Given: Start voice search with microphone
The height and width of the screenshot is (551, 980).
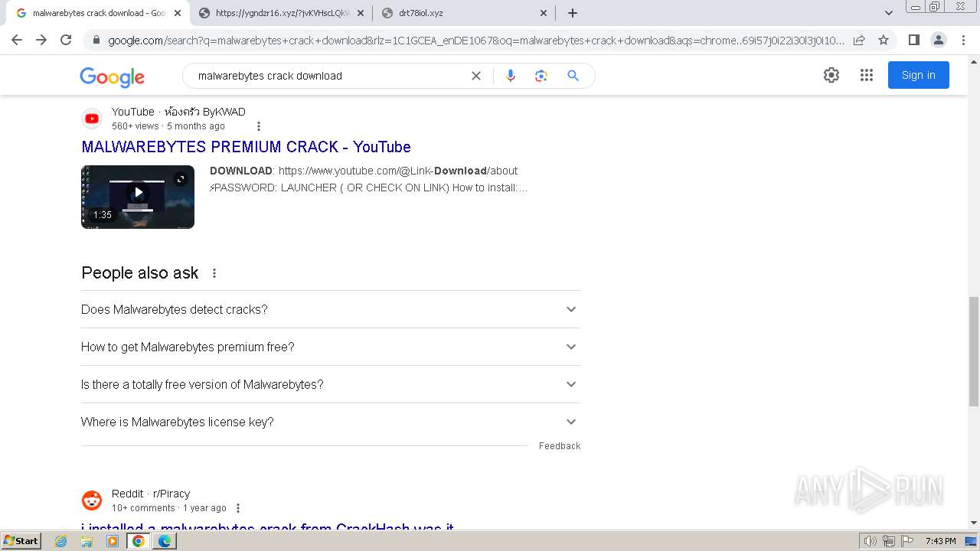Looking at the screenshot, I should [511, 76].
